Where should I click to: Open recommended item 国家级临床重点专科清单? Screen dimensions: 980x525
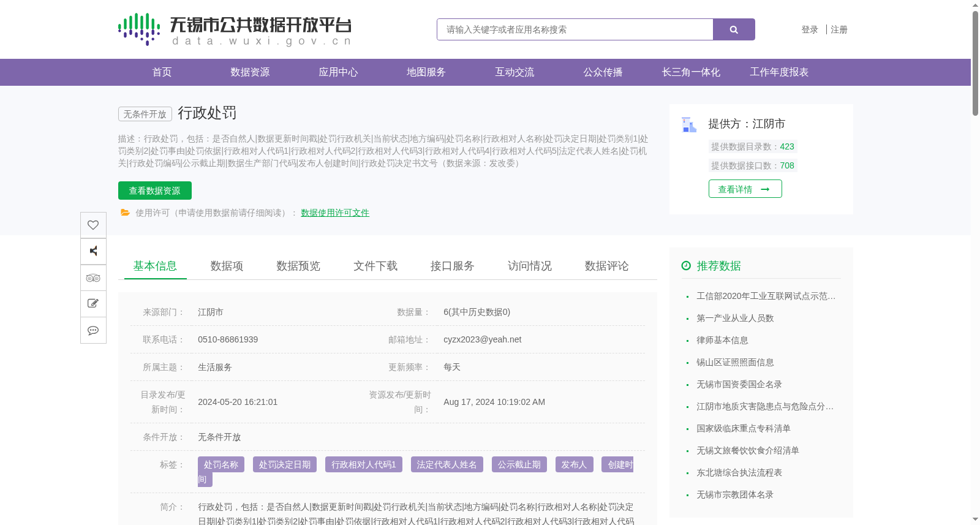click(744, 428)
